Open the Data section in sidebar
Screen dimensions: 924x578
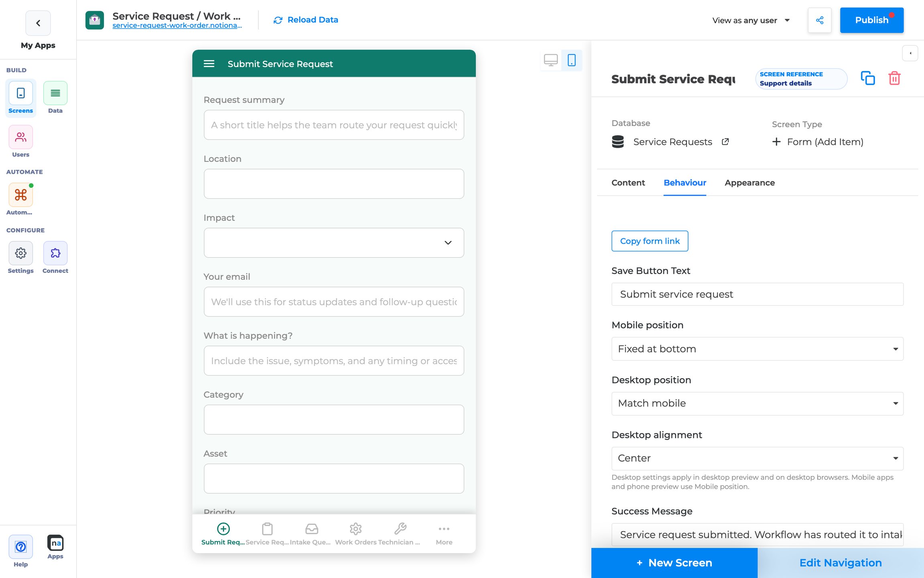coord(55,98)
